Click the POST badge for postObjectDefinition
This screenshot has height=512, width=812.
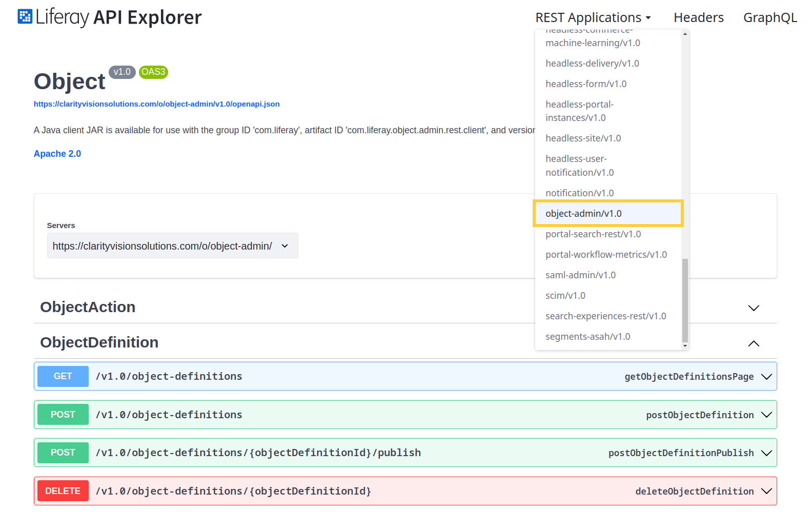click(x=63, y=415)
